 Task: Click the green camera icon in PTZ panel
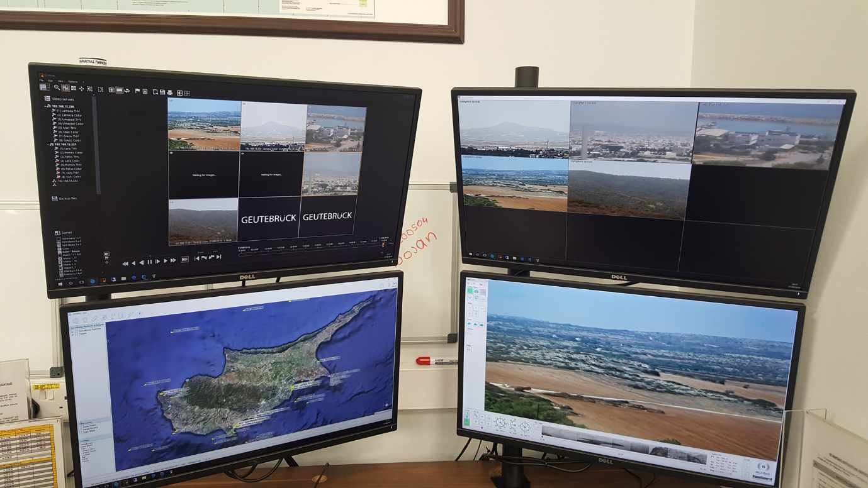tap(470, 291)
